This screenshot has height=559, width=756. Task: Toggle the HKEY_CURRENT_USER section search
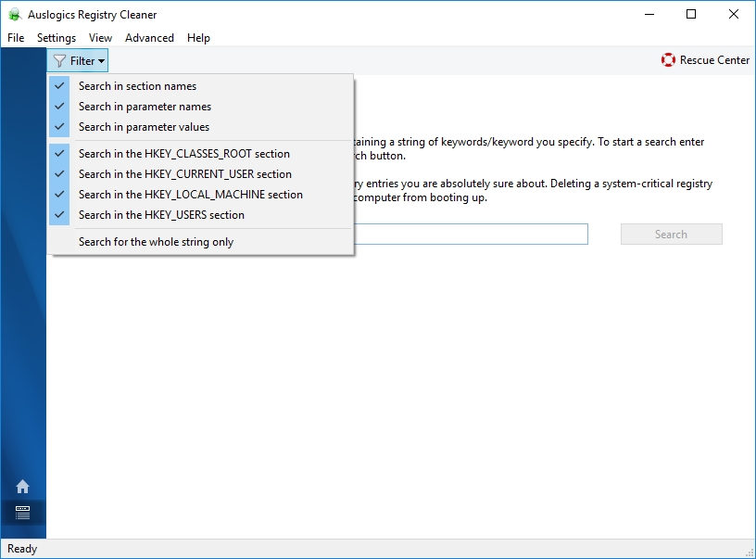(184, 174)
